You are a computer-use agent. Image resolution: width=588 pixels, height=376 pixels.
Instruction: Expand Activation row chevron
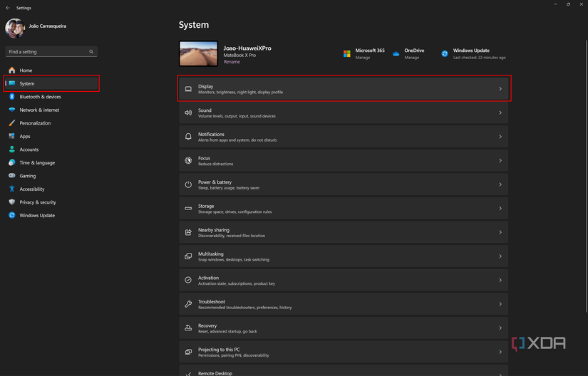(x=500, y=280)
